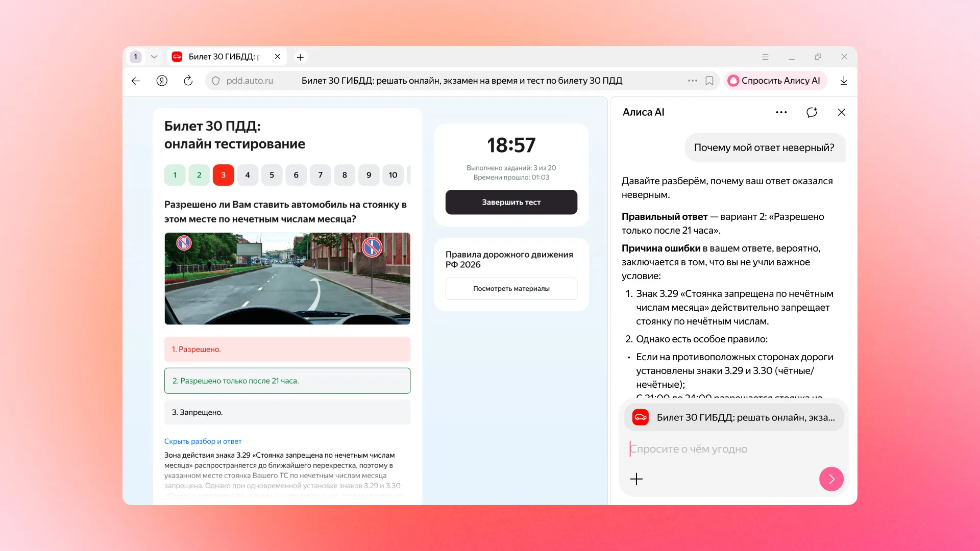Open Alice AI panel options menu
The height and width of the screenshot is (551, 980).
[x=781, y=112]
